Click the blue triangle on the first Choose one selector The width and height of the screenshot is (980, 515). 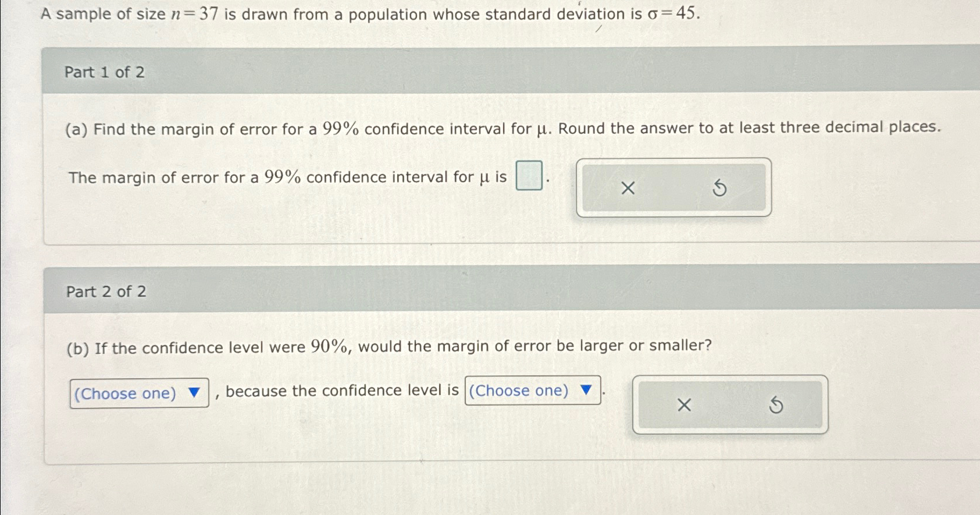pyautogui.click(x=195, y=393)
